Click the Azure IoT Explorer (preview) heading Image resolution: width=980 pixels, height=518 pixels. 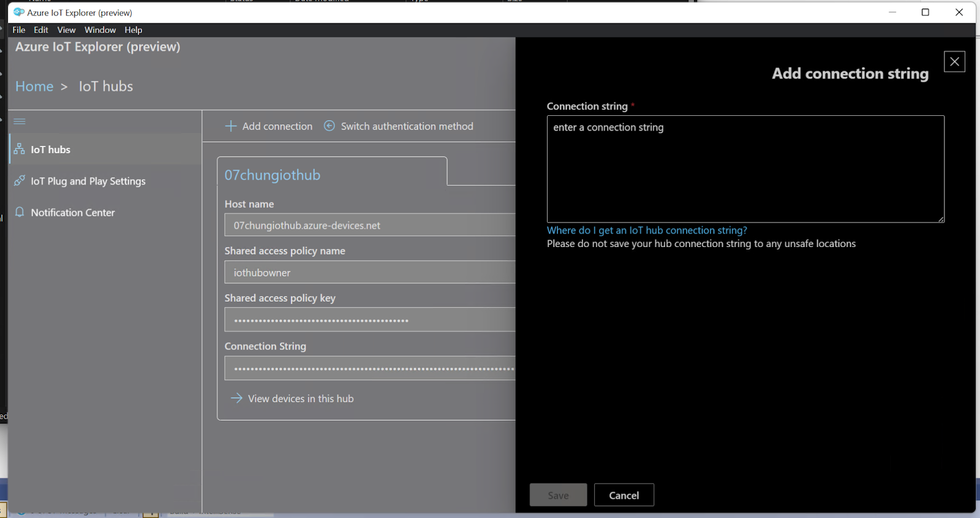click(x=98, y=47)
